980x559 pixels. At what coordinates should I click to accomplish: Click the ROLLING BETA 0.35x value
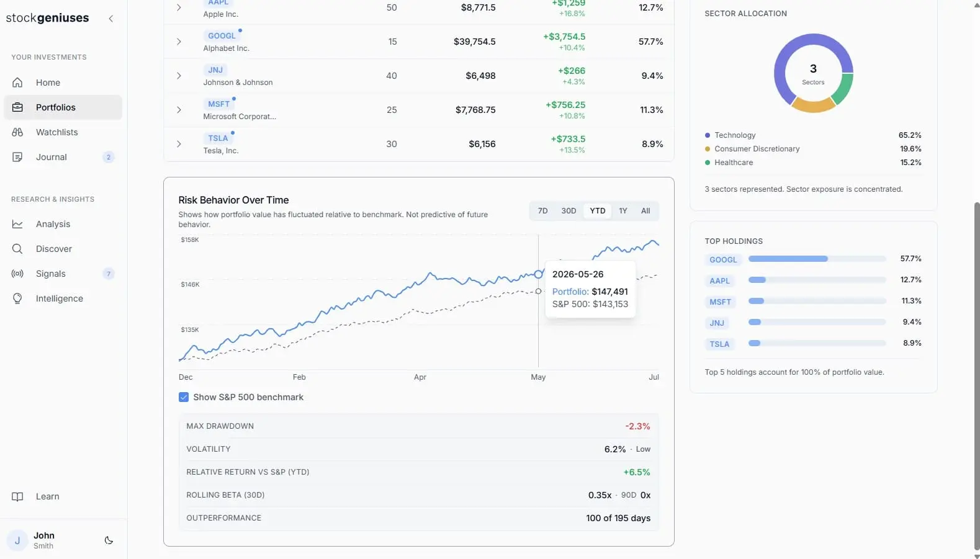[600, 495]
